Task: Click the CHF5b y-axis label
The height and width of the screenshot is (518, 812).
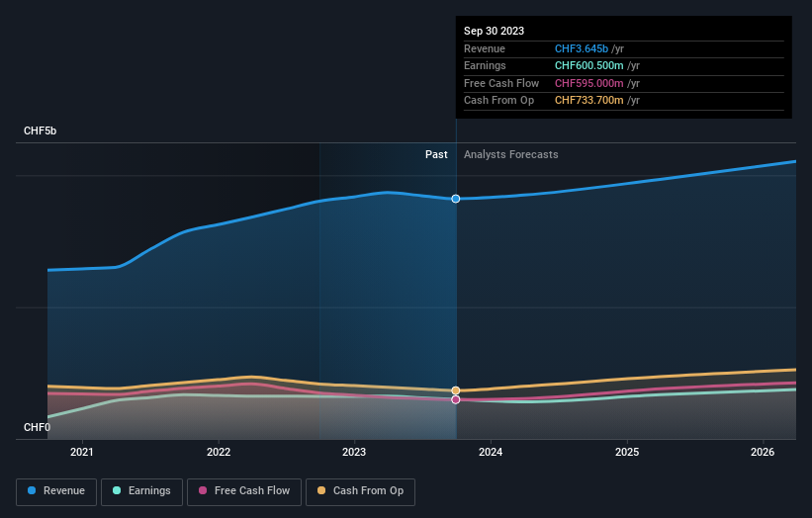Action: tap(40, 130)
